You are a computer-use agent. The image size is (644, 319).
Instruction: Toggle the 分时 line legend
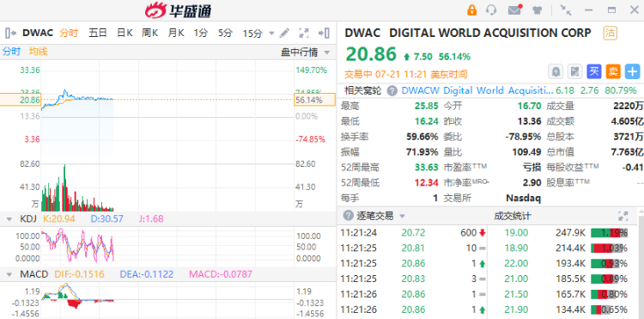click(x=11, y=52)
